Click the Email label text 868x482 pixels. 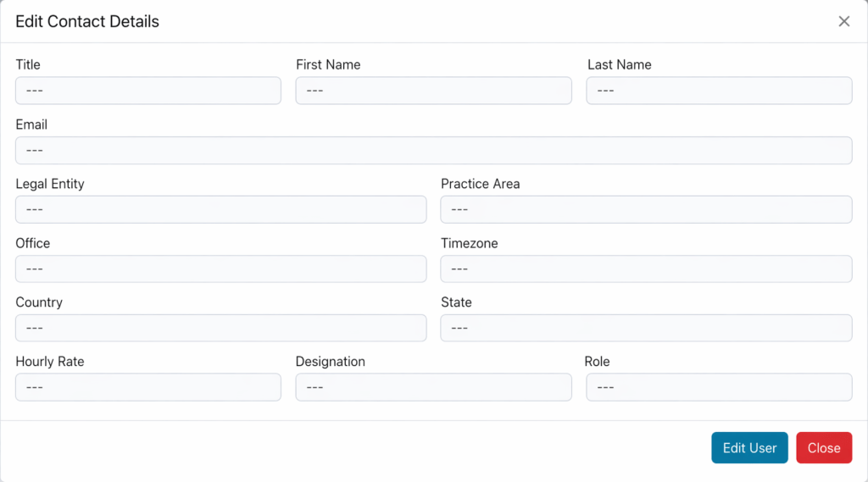(31, 125)
